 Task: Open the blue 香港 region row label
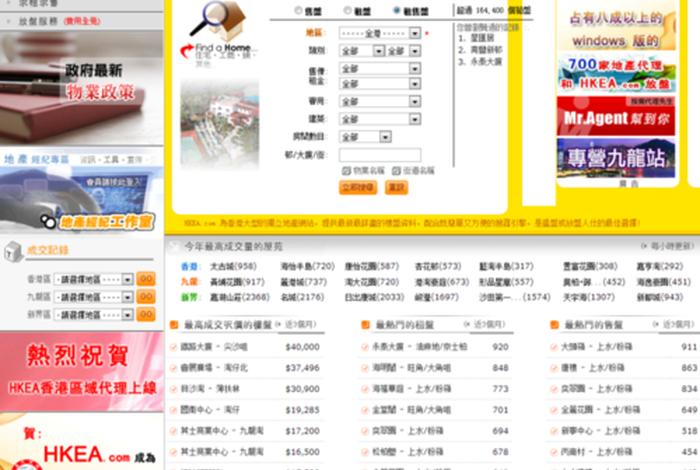pos(189,266)
